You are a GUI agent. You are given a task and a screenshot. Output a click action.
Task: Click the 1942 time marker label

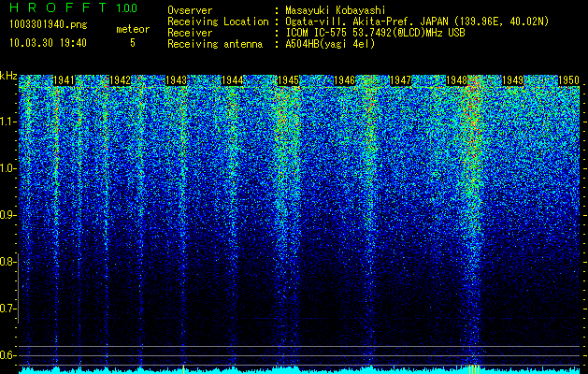tap(121, 80)
